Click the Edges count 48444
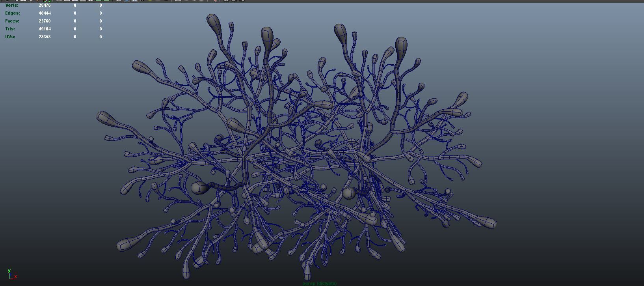Viewport: 644px width, 286px height. click(45, 13)
